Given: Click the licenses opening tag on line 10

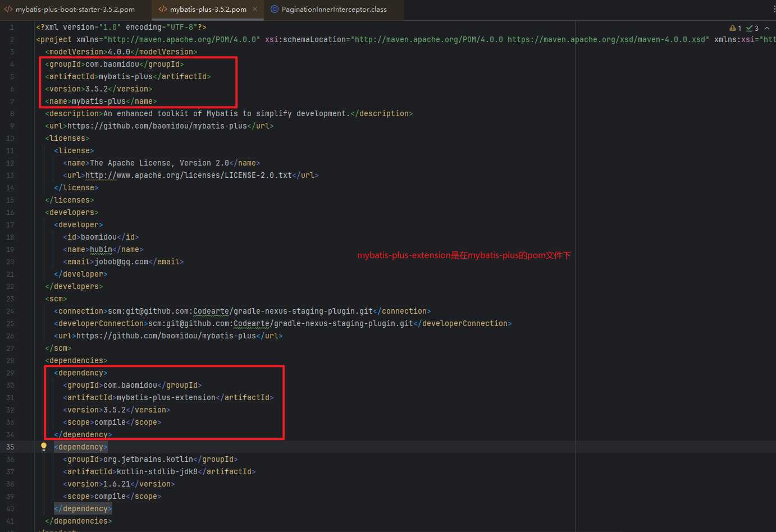Looking at the screenshot, I should click(67, 138).
